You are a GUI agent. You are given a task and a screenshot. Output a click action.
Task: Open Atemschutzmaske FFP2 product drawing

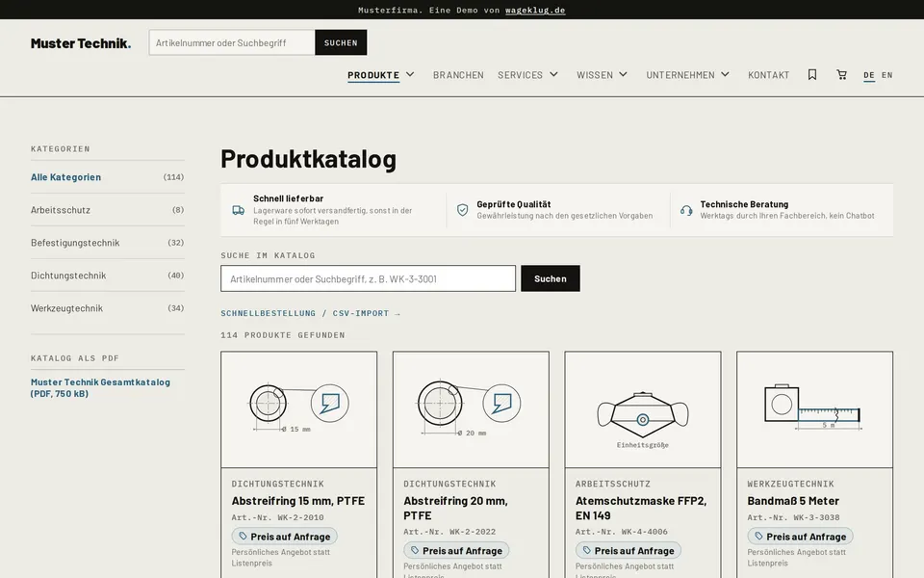(x=643, y=409)
